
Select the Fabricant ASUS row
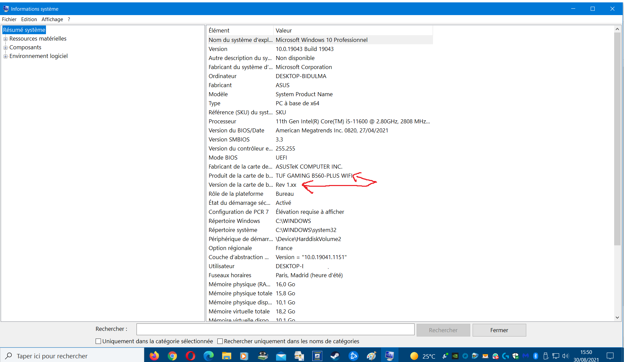pyautogui.click(x=320, y=85)
